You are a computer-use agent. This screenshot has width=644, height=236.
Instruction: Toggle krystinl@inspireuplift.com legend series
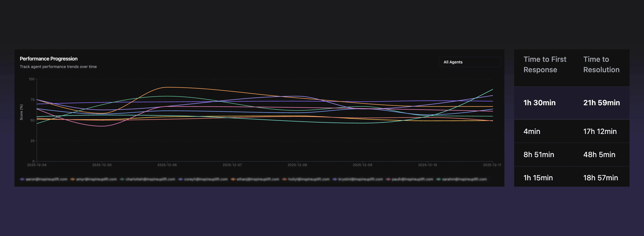pos(358,179)
